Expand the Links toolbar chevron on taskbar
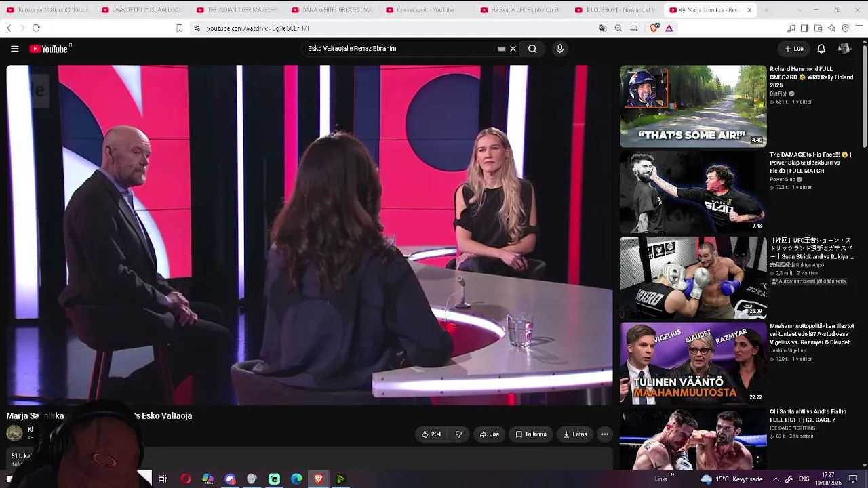 click(673, 474)
